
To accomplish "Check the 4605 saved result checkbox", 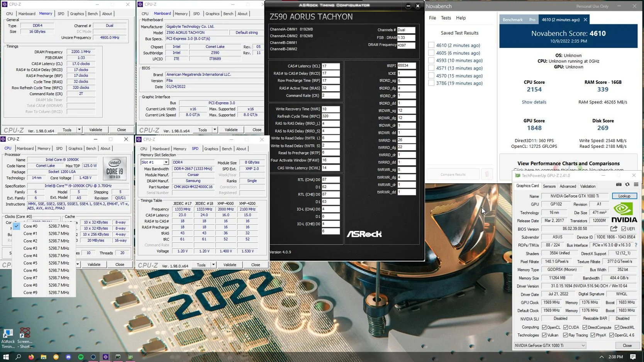I will [431, 53].
